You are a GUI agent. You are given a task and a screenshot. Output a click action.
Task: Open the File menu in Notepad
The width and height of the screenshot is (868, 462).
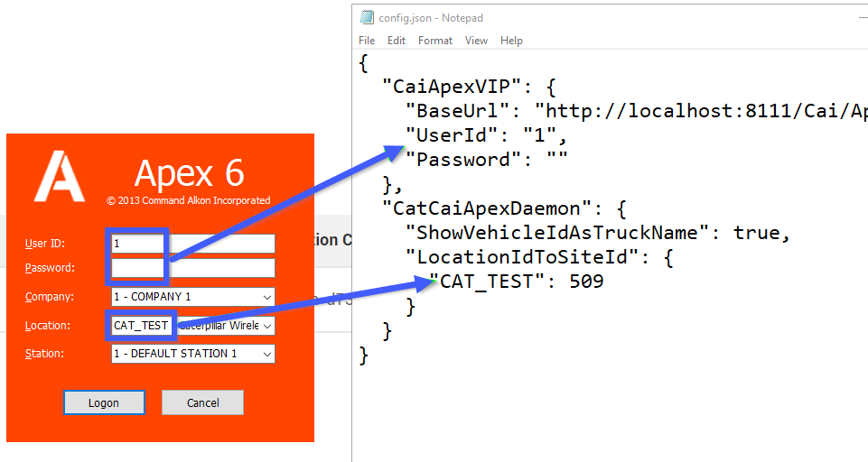(x=367, y=41)
